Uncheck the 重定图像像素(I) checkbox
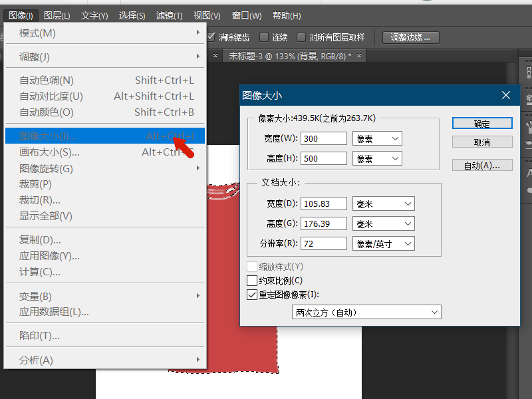This screenshot has width=532, height=399. click(x=252, y=295)
